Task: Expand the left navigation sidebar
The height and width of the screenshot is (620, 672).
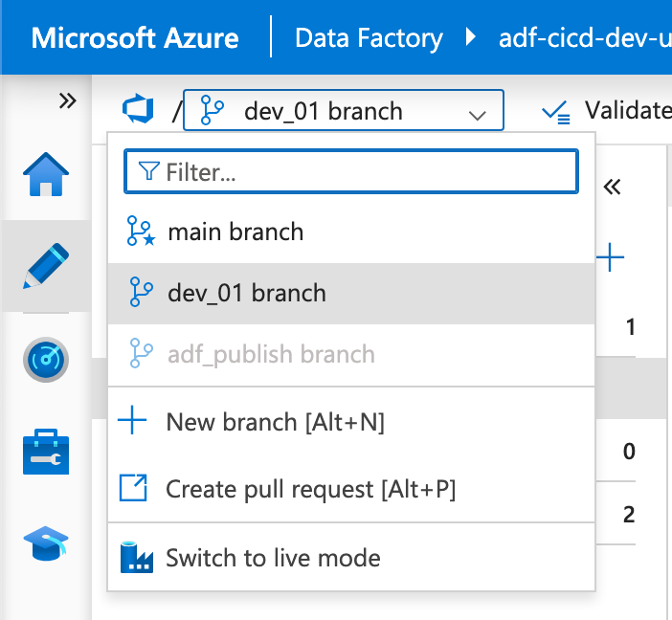Action: (67, 101)
